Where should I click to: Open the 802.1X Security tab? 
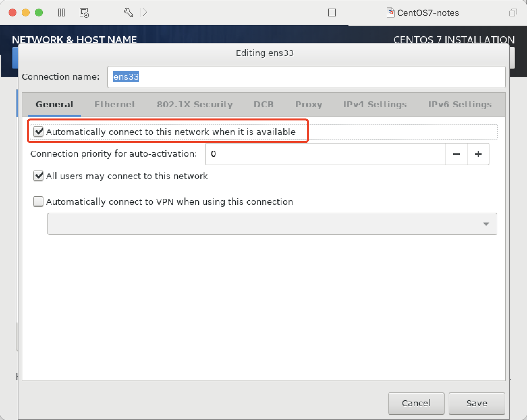click(195, 104)
